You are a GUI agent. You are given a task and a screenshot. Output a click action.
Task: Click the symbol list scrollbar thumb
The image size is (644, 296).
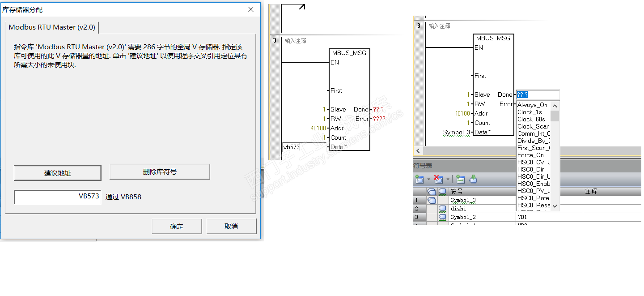coord(555,116)
